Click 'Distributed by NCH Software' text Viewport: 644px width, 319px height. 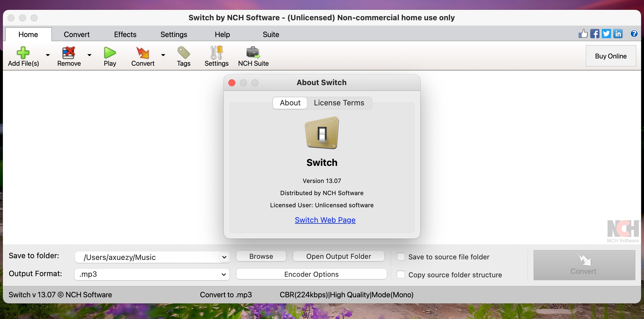322,193
